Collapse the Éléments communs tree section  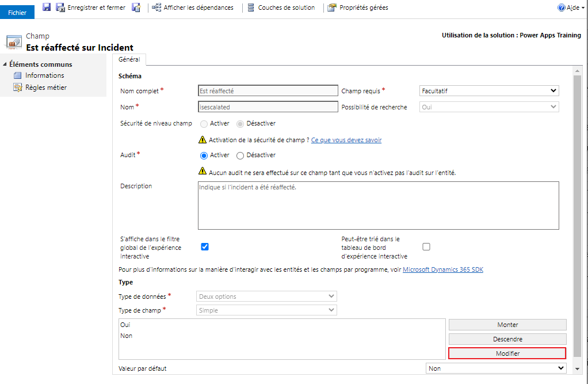pos(5,64)
